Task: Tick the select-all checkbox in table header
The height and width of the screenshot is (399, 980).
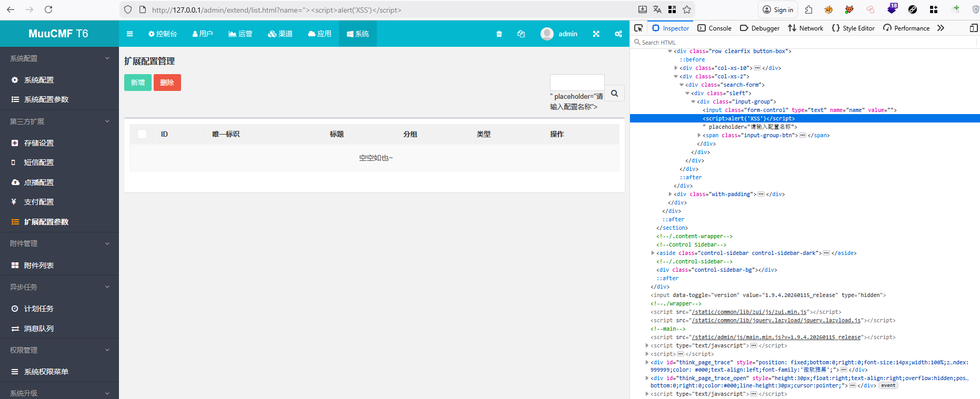Action: tap(142, 134)
